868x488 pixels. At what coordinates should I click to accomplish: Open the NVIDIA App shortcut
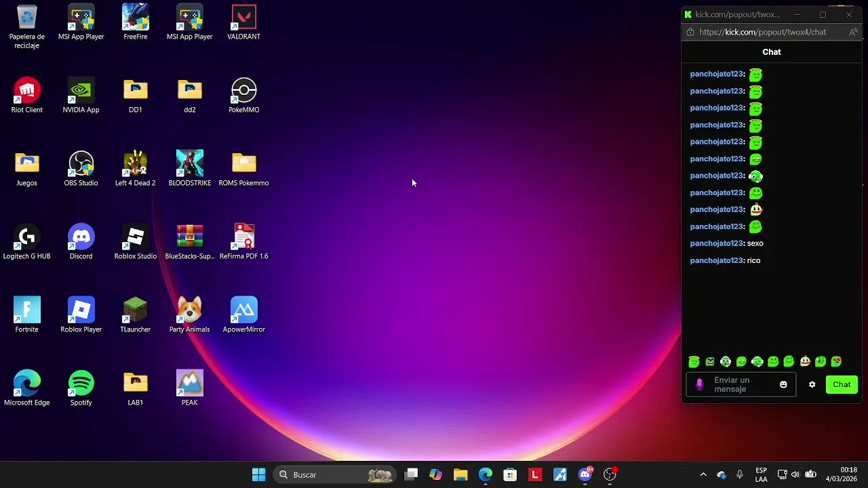[x=81, y=96]
